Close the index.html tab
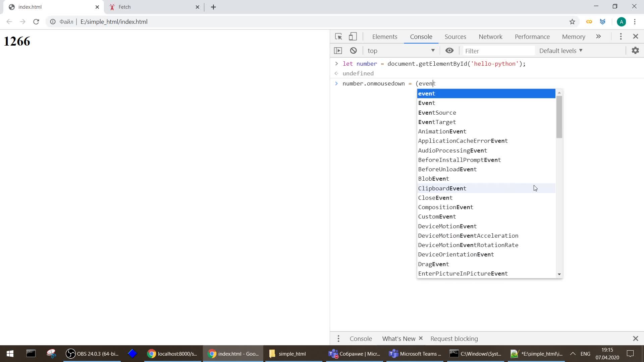Image resolution: width=644 pixels, height=362 pixels. pos(97,7)
